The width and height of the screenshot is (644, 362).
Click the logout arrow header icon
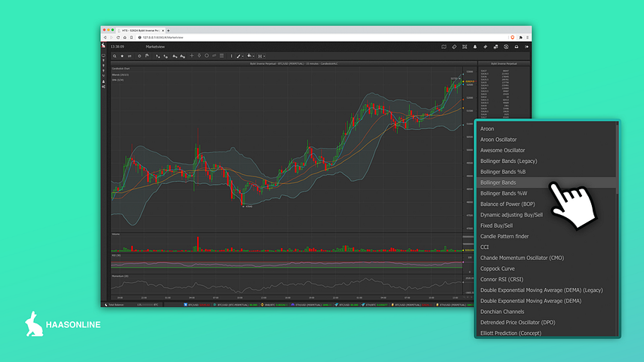[x=526, y=47]
